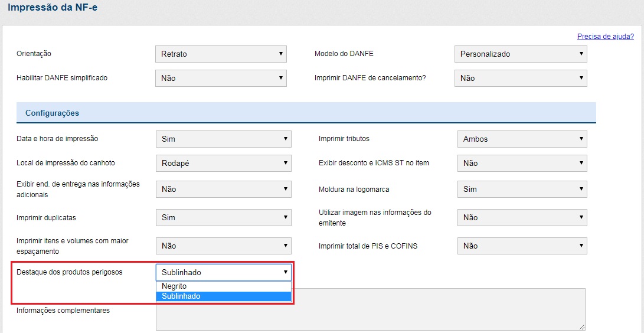
Task: Open the Orientação dropdown
Action: click(221, 54)
